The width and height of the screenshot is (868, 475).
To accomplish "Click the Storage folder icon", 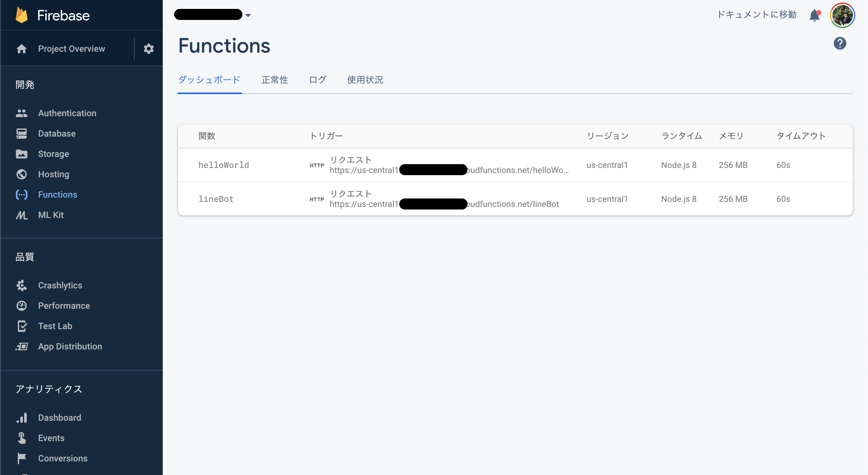I will [x=22, y=154].
